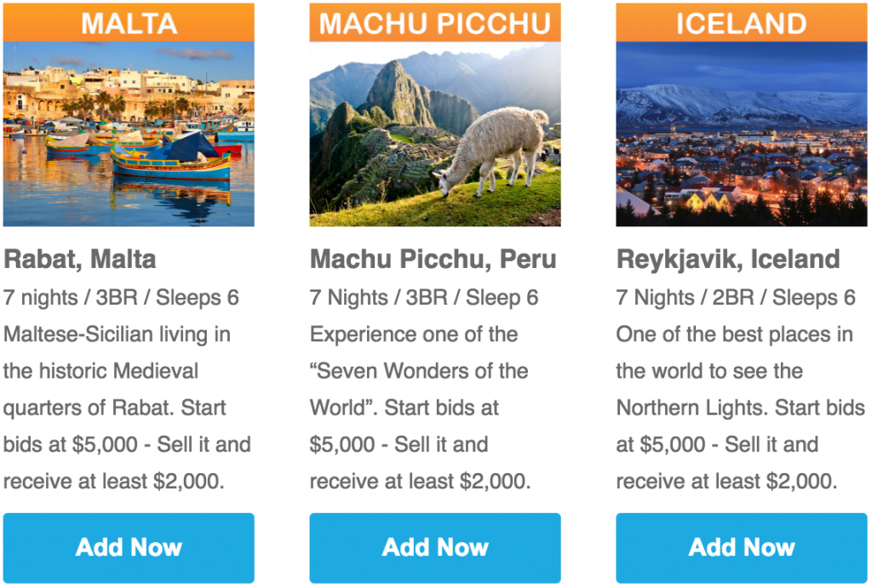
Task: Click the 7 Nights / 2BR / Sleeps 6 line
Action: (736, 297)
